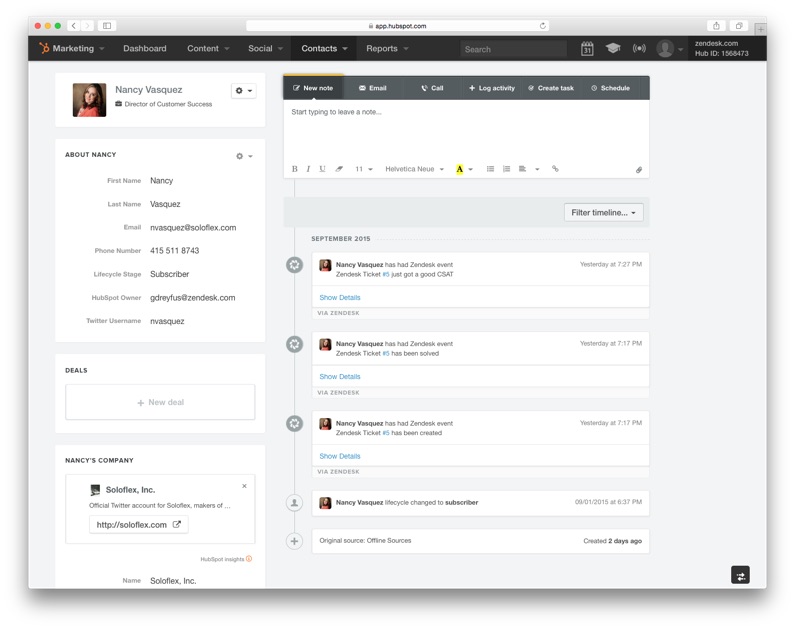Open http://soloflex.com company link

tap(138, 525)
